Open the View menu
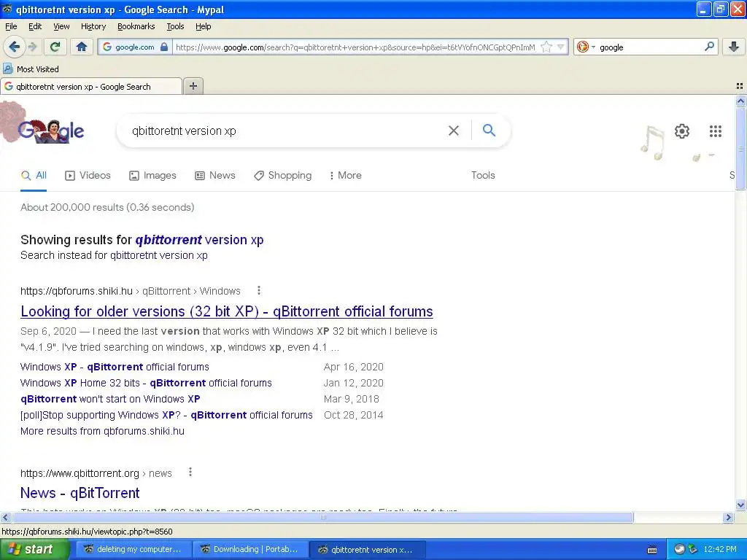Image resolution: width=747 pixels, height=560 pixels. (61, 26)
